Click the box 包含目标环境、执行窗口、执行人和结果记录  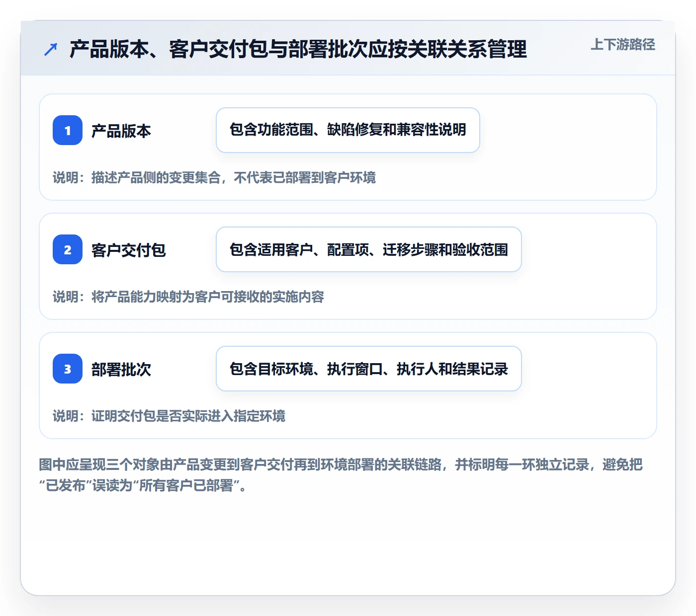(x=369, y=369)
